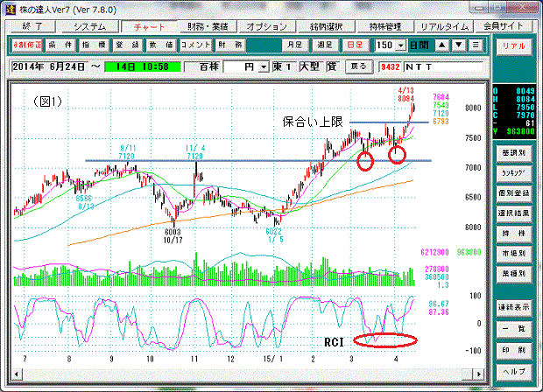This screenshot has width=543, height=392.
Task: Click the down triangle arrow button
Action: (x=459, y=45)
